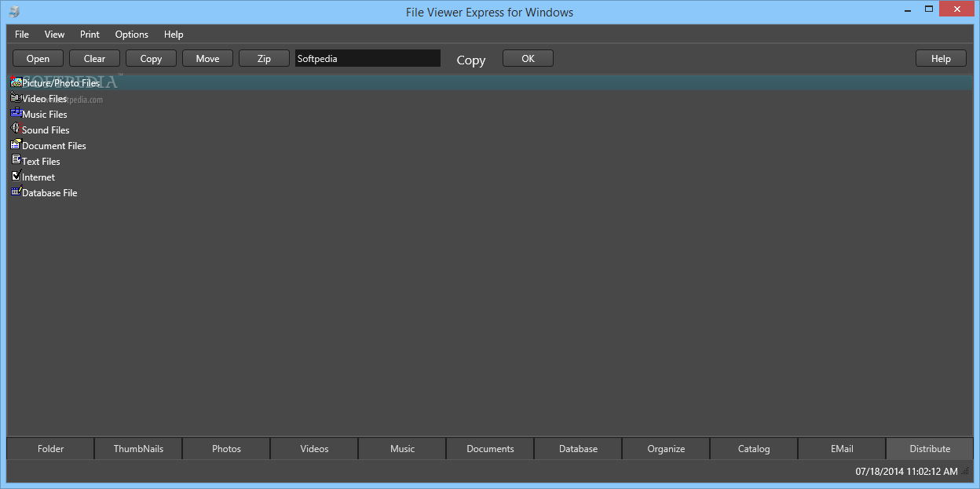Switch to the ThumbNails tab
The width and height of the screenshot is (980, 489).
[138, 448]
